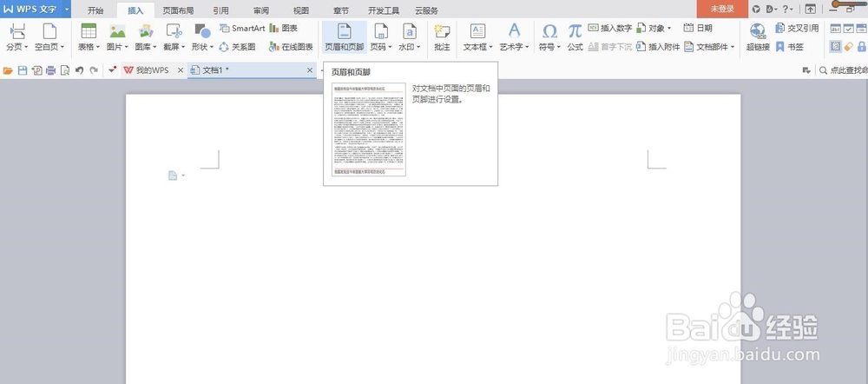868x384 pixels.
Task: Open print preview from quick toolbar
Action: [65, 70]
